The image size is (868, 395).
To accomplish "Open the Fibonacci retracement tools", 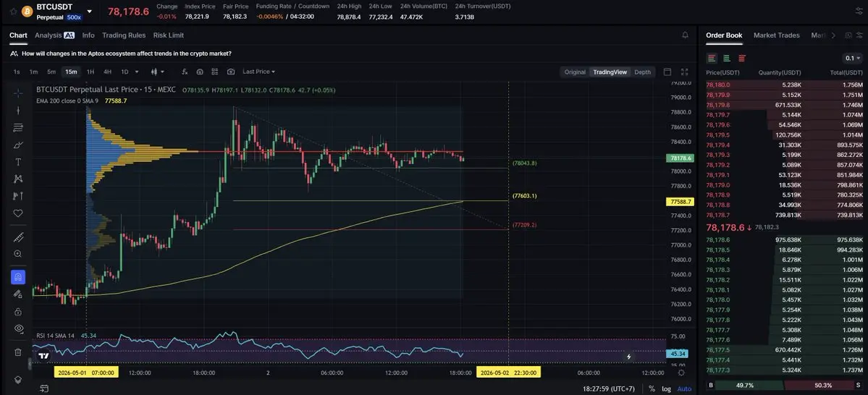I will tap(17, 127).
